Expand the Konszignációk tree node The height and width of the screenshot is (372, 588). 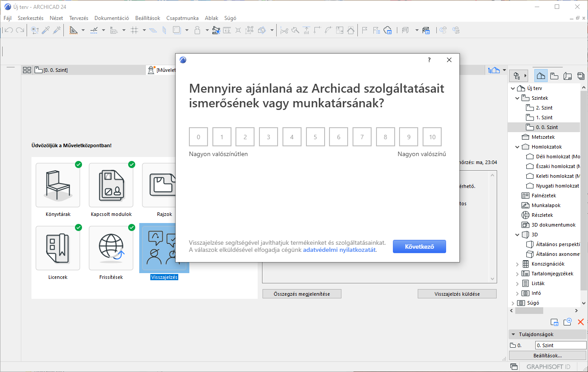pos(517,264)
